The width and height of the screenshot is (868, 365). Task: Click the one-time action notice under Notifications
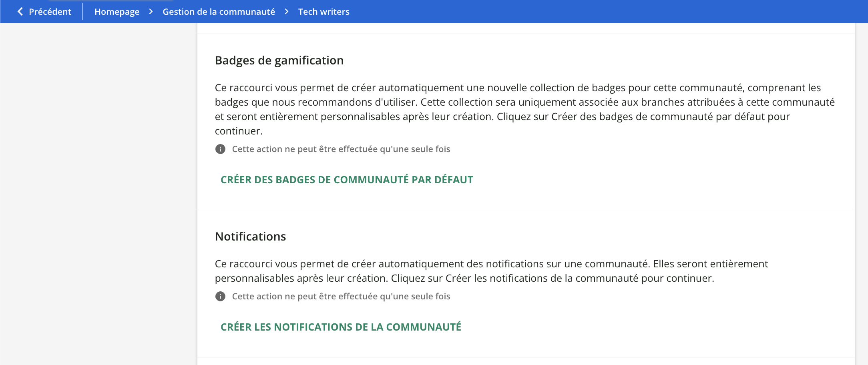coord(341,296)
